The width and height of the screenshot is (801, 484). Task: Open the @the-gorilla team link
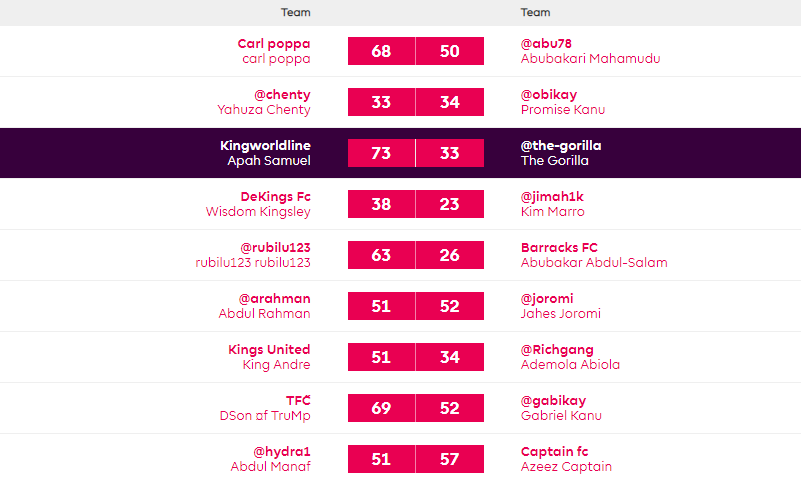pyautogui.click(x=561, y=146)
